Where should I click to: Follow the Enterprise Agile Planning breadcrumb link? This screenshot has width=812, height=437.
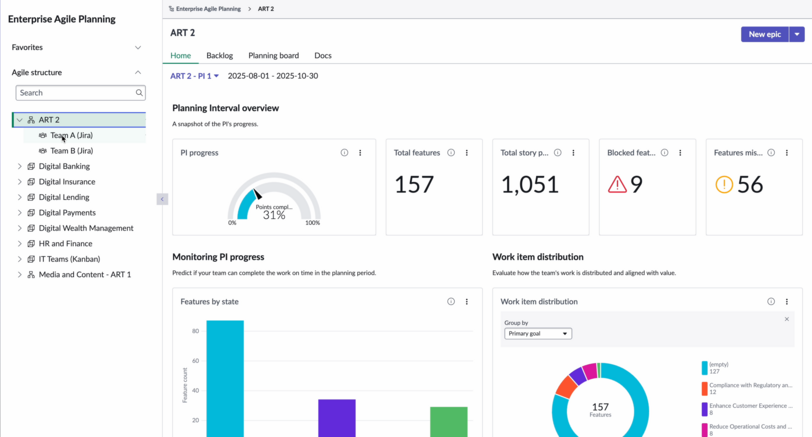point(208,9)
